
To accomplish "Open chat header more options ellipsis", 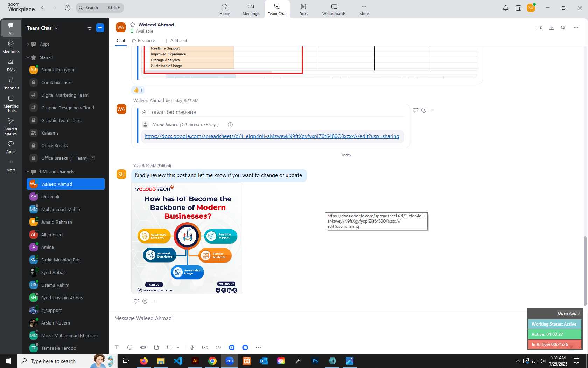I will pyautogui.click(x=576, y=28).
